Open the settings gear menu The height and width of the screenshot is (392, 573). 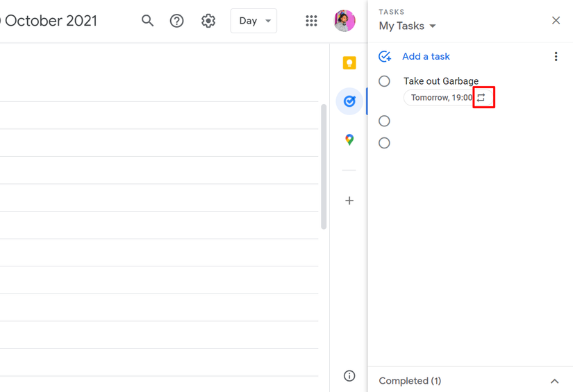(208, 21)
